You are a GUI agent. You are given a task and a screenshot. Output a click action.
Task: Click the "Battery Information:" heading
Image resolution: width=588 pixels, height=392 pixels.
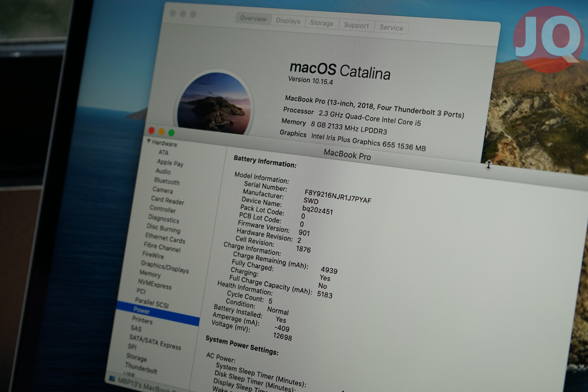(x=265, y=161)
